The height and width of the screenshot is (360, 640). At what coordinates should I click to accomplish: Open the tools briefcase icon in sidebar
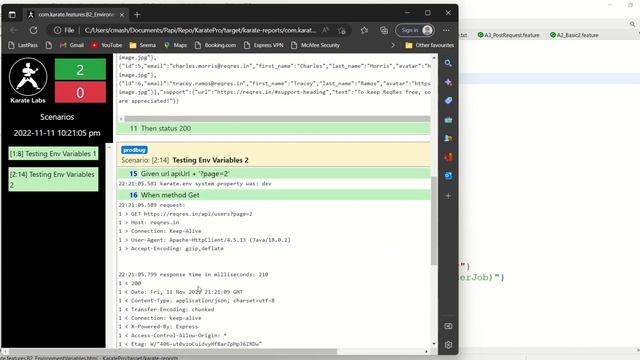(448, 120)
